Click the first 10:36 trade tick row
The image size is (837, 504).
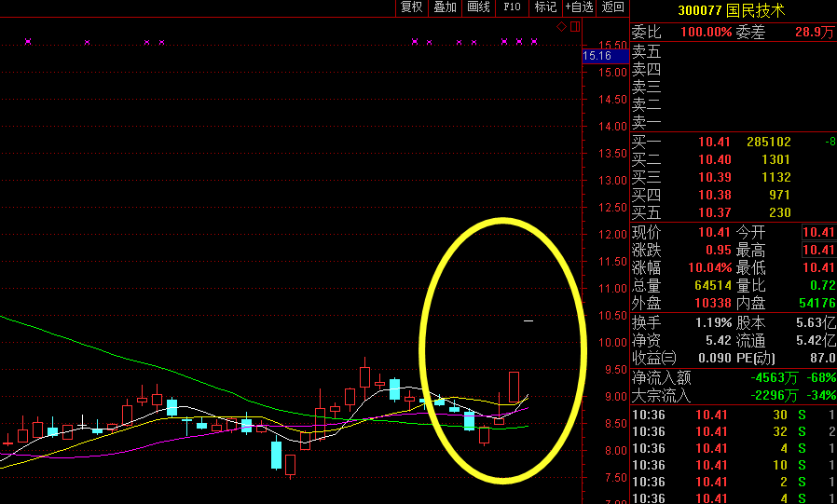(734, 414)
